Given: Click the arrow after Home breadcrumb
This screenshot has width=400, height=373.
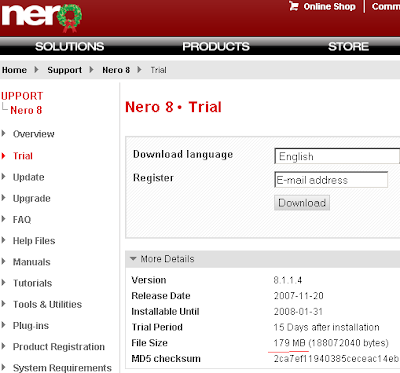Looking at the screenshot, I should pyautogui.click(x=36, y=70).
